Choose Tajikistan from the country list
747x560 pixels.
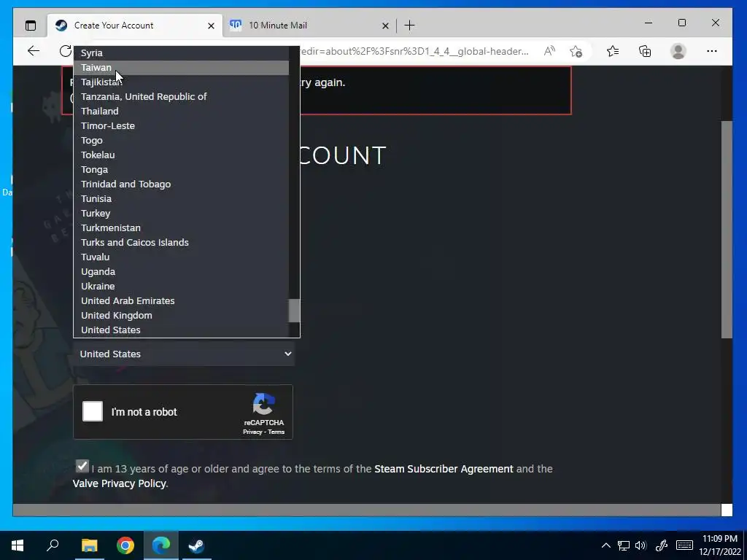click(x=181, y=82)
